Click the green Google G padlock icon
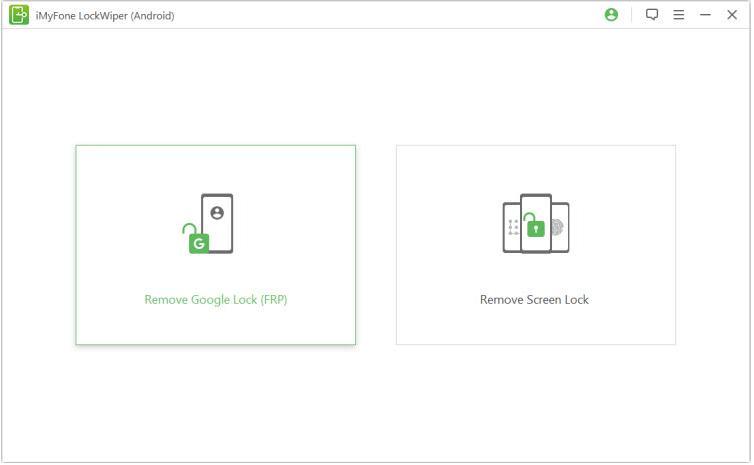754x465 pixels. 200,244
